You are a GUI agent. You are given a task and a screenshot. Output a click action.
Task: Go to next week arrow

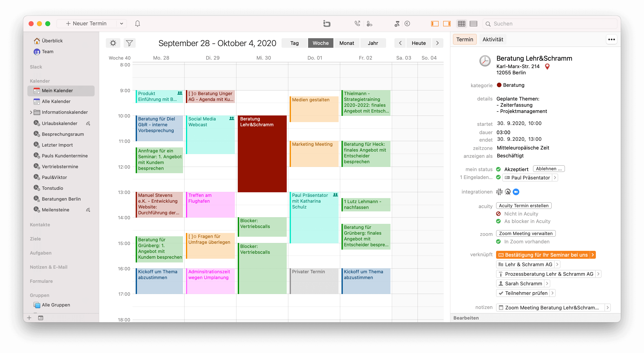pos(437,43)
